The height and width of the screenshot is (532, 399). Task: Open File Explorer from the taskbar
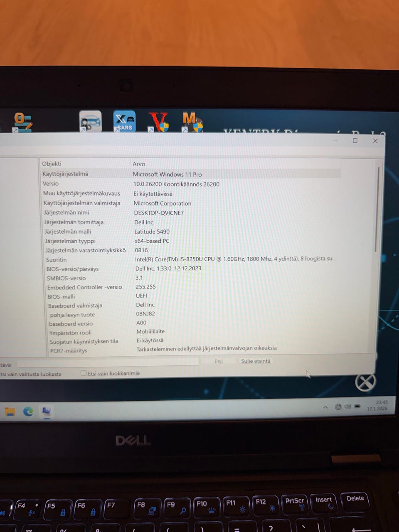[x=10, y=411]
